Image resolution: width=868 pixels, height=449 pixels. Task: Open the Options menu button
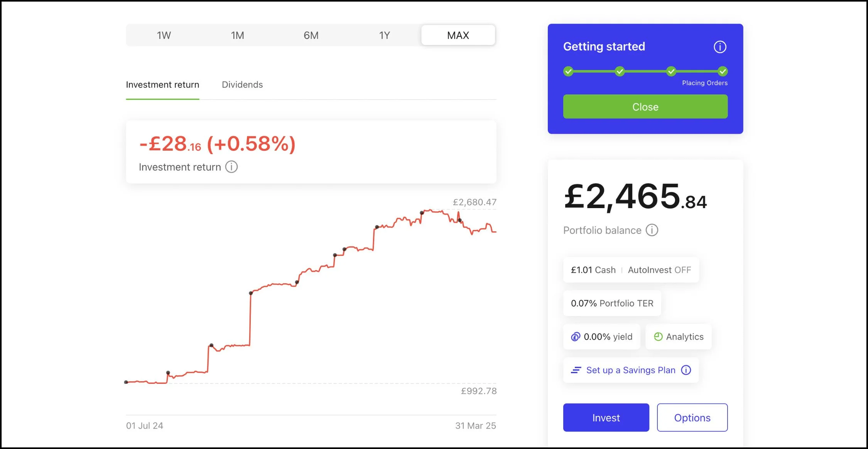pos(692,417)
